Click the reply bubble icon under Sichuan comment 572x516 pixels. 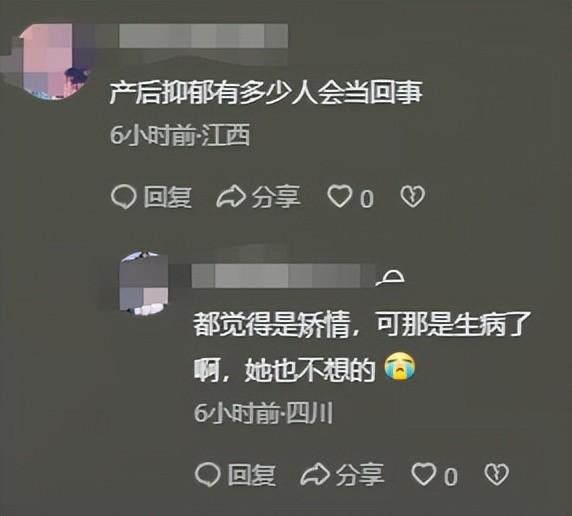pyautogui.click(x=208, y=474)
